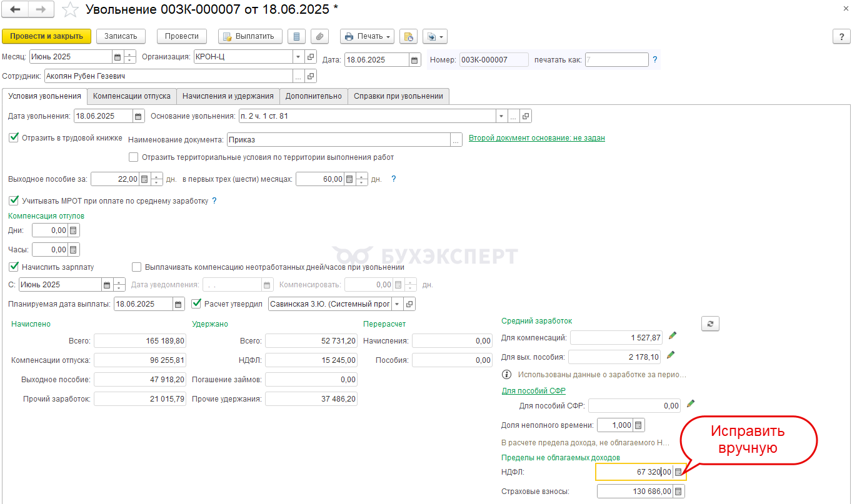Toggle Учитывать МРОТ при оплате checkbox
The image size is (852, 504).
14,200
